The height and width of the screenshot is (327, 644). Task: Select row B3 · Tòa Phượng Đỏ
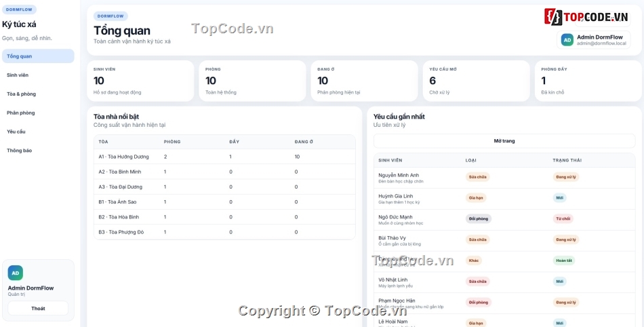click(224, 232)
